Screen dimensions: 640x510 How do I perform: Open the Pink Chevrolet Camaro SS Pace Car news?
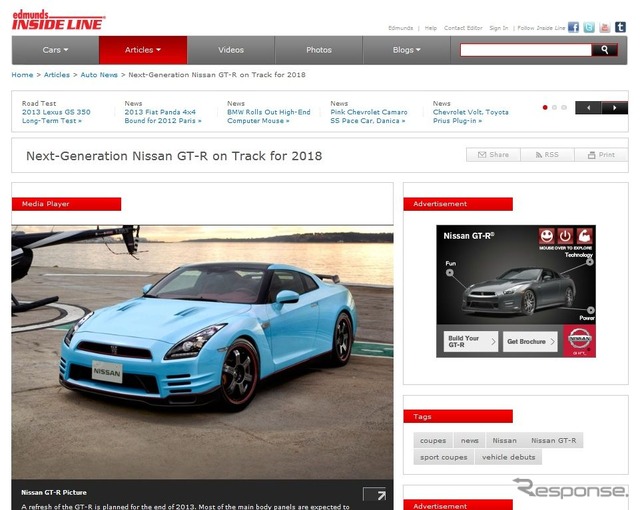[369, 116]
